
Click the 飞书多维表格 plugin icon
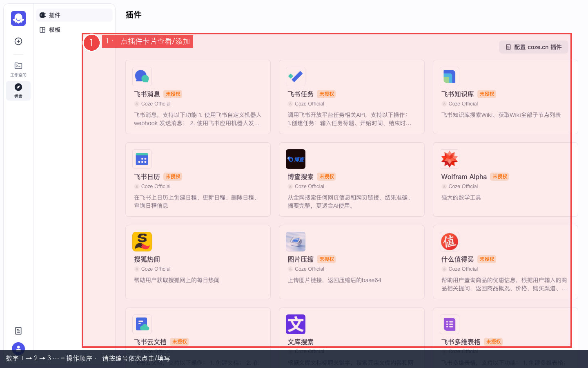(x=450, y=324)
